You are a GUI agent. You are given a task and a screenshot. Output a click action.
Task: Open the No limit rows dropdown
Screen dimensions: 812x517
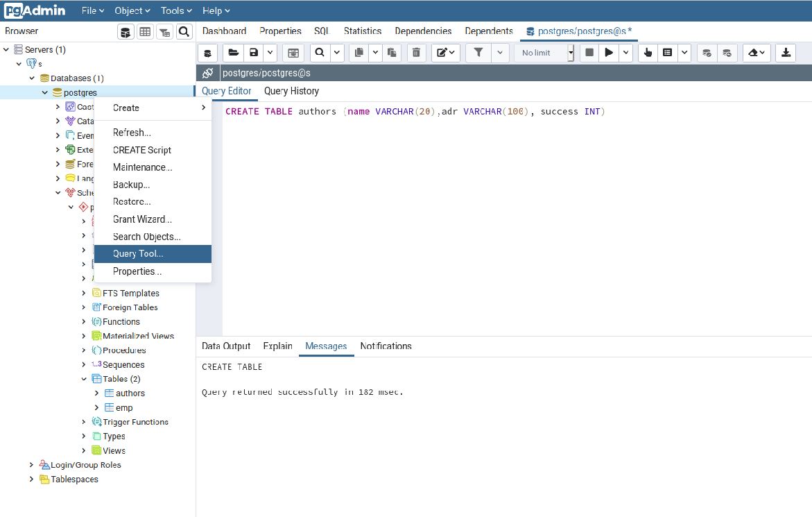544,53
